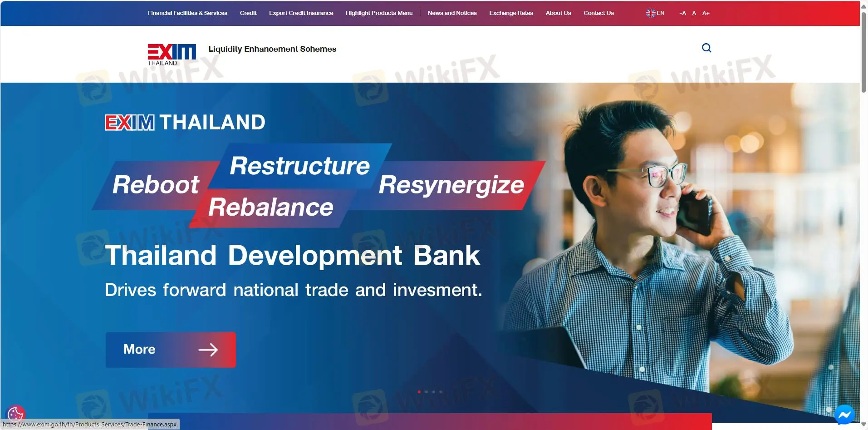The width and height of the screenshot is (868, 430).
Task: Select the fourth slideshow dot
Action: [441, 391]
